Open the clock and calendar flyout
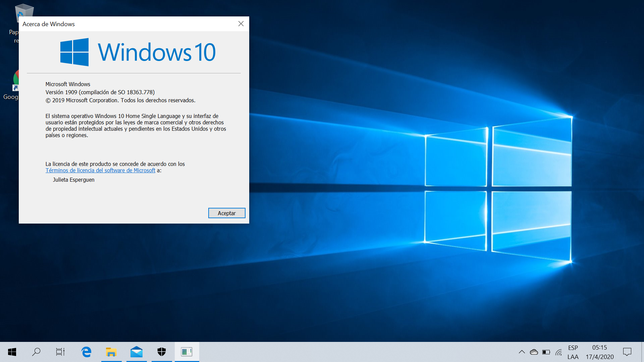 coord(599,352)
